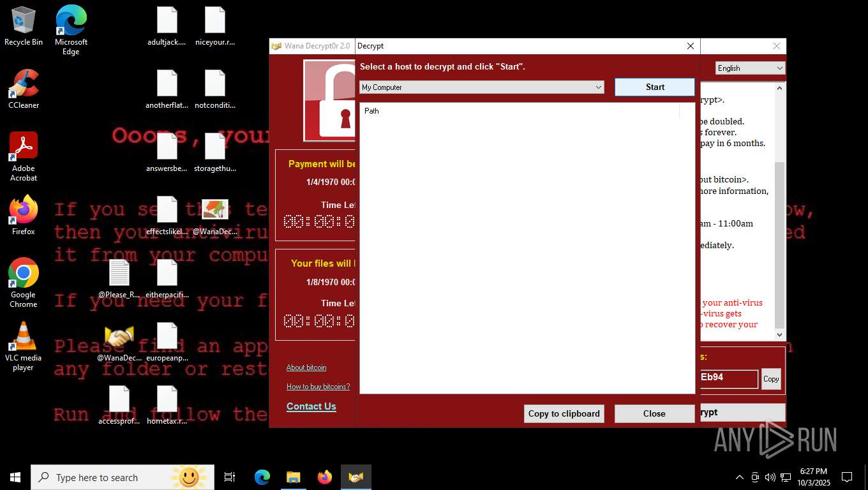
Task: Click the Copy to clipboard button
Action: 564,413
